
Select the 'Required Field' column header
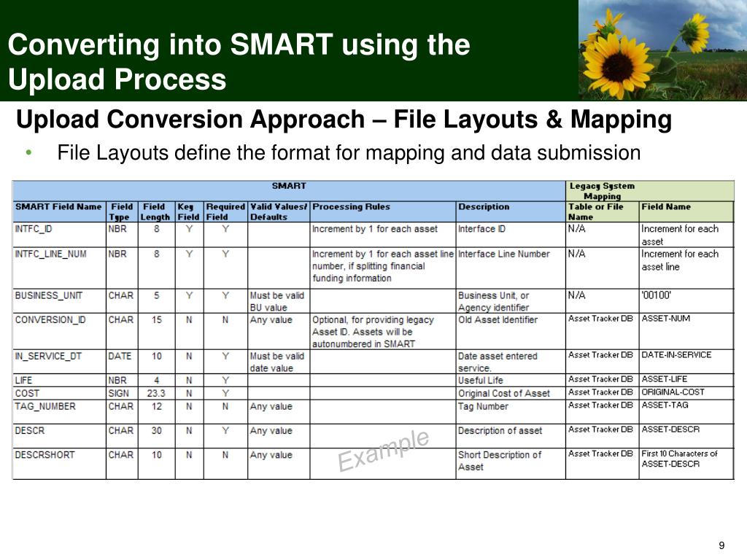(225, 212)
